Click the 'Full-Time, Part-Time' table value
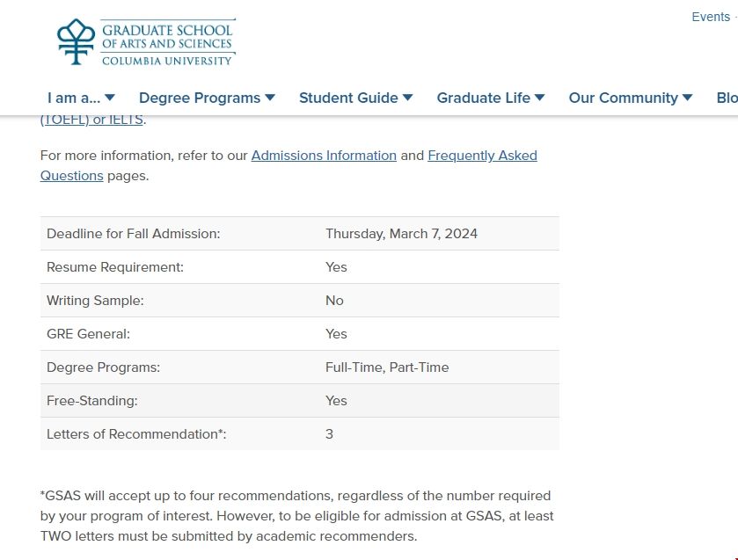Viewport: 738px width, 560px height. (x=387, y=367)
